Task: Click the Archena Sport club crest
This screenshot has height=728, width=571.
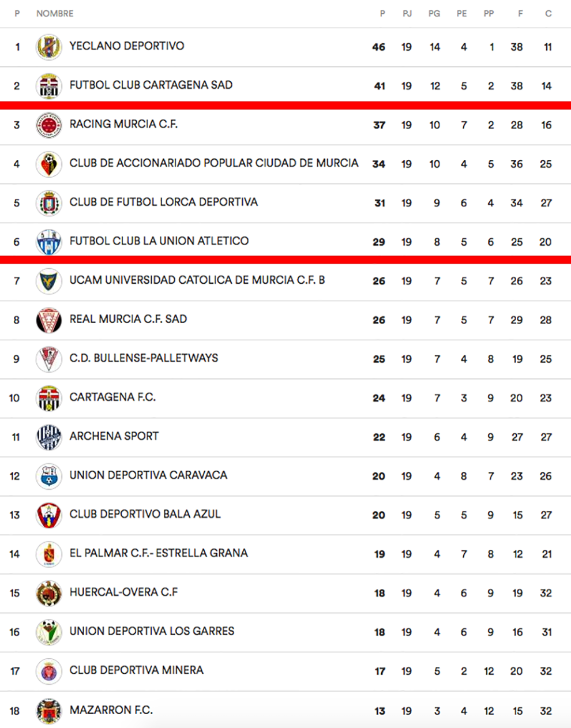Action: (49, 437)
